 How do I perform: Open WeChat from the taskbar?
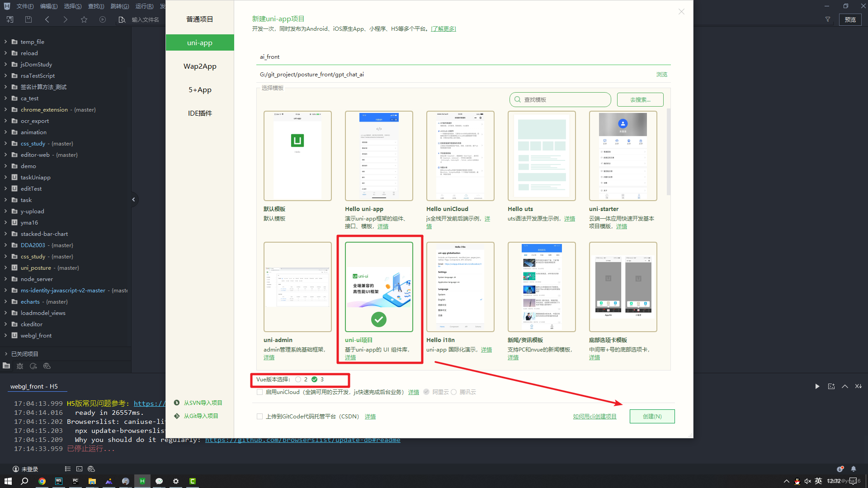tap(159, 481)
